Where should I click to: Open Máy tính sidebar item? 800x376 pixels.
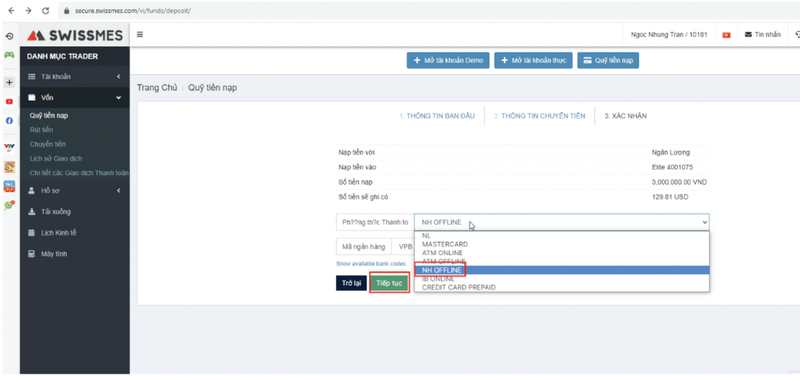(74, 254)
